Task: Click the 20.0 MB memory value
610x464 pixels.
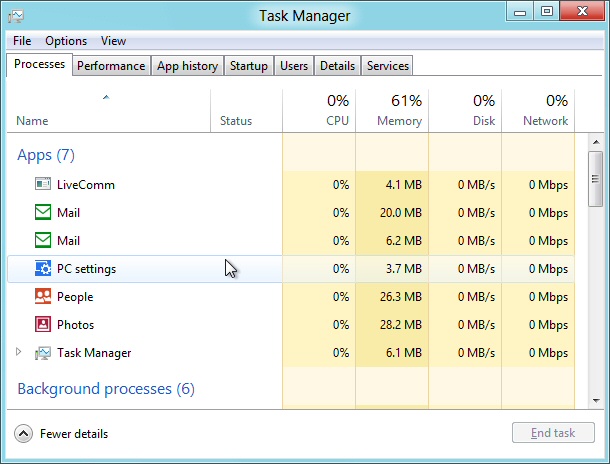Action: tap(401, 213)
